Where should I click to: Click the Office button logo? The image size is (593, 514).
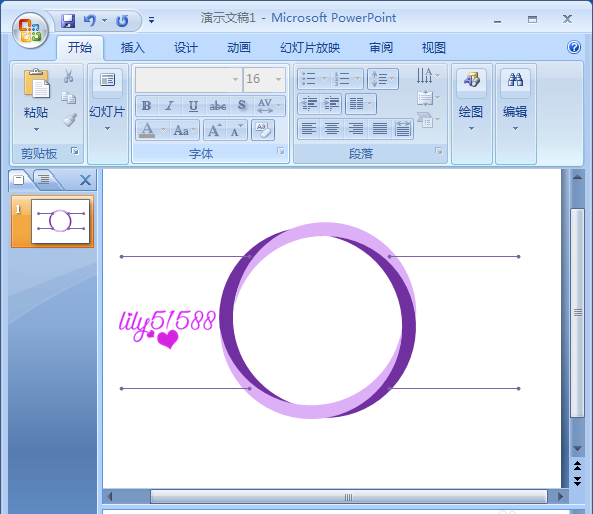tap(30, 30)
